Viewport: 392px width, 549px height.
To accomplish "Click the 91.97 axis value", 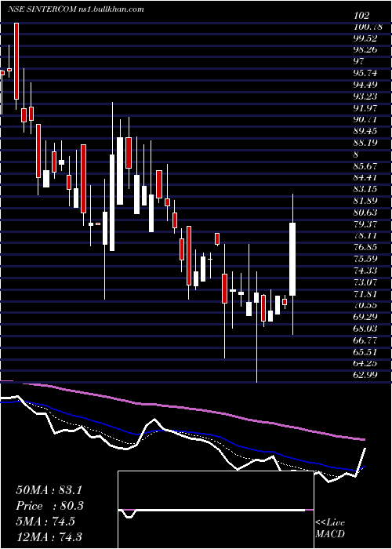I will pos(365,108).
